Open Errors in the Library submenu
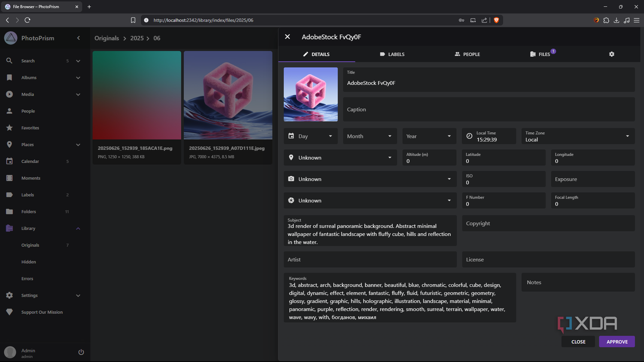The height and width of the screenshot is (362, 644). 27,279
